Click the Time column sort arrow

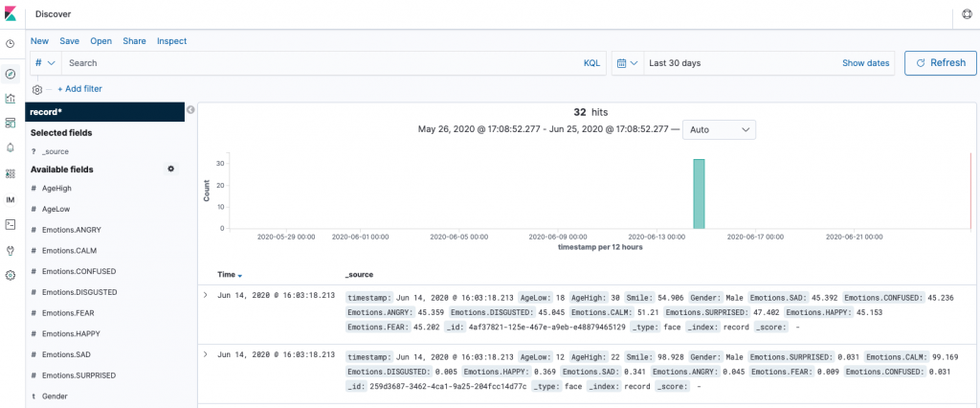point(240,275)
